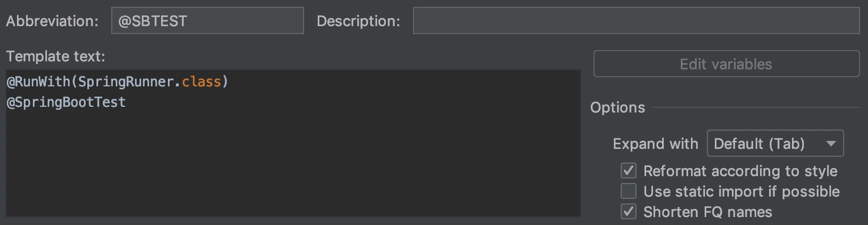Screen dimensions: 868x225
Task: Click the Expand with dropdown arrow
Action: (831, 144)
